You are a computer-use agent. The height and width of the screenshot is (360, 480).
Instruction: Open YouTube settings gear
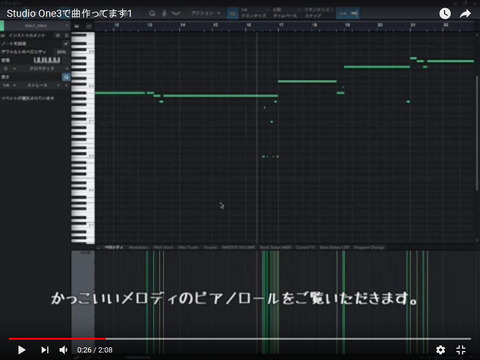tap(440, 350)
